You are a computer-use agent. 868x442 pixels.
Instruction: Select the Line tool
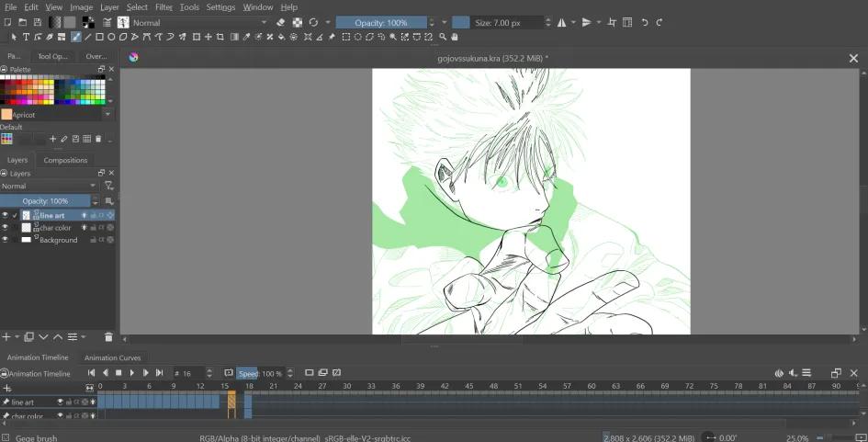coord(87,37)
